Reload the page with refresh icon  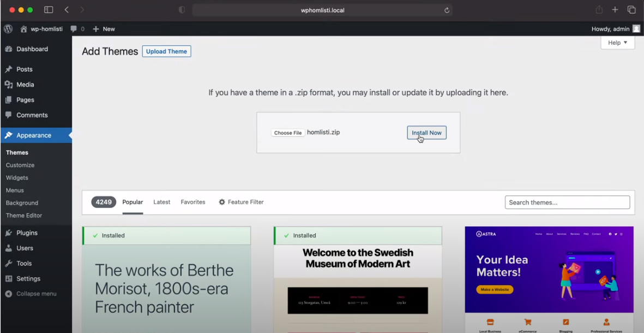[447, 10]
